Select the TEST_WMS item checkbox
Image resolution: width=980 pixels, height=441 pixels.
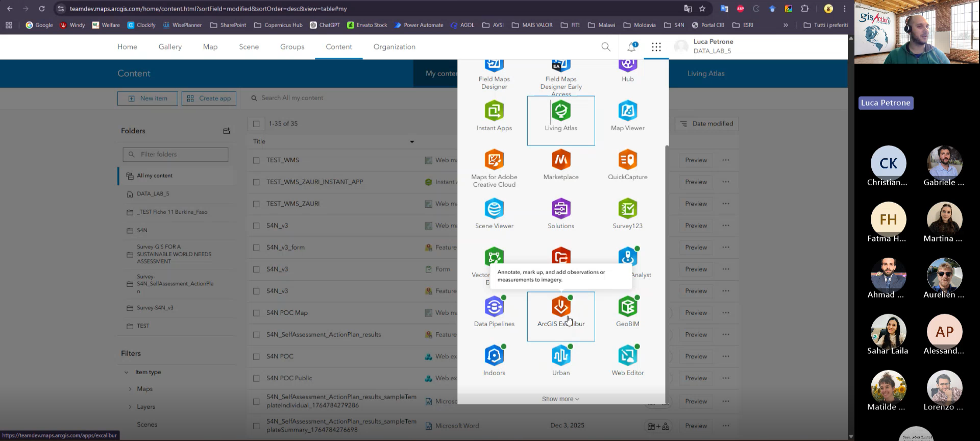coord(256,160)
